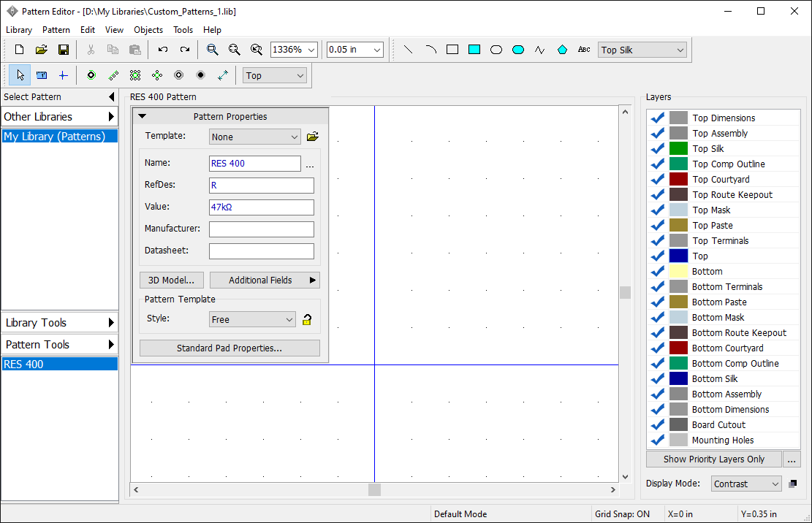Expand Additional Fields
This screenshot has width=812, height=523.
pos(265,280)
